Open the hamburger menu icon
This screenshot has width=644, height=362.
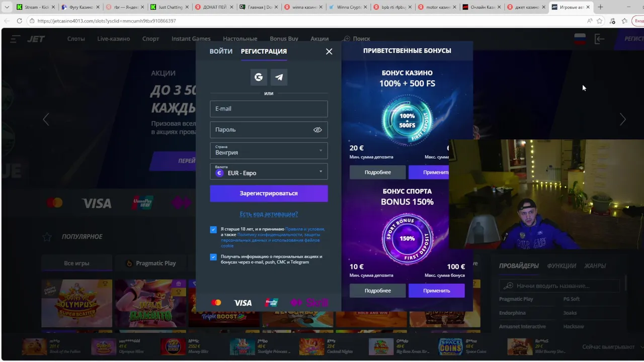(16, 39)
